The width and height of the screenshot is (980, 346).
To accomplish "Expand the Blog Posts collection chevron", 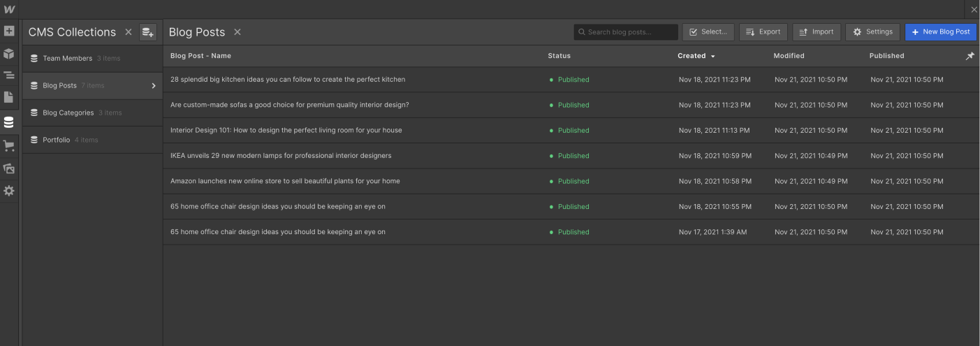I will pyautogui.click(x=154, y=86).
